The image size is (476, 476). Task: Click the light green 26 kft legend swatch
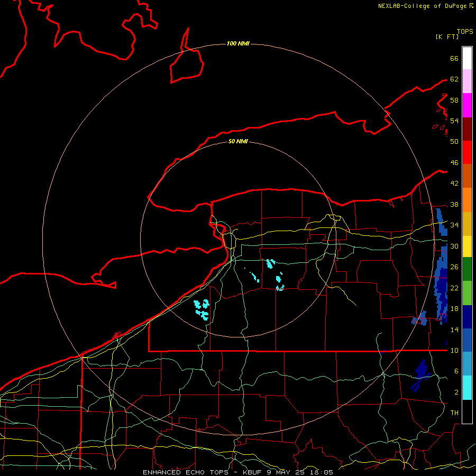pos(467,293)
